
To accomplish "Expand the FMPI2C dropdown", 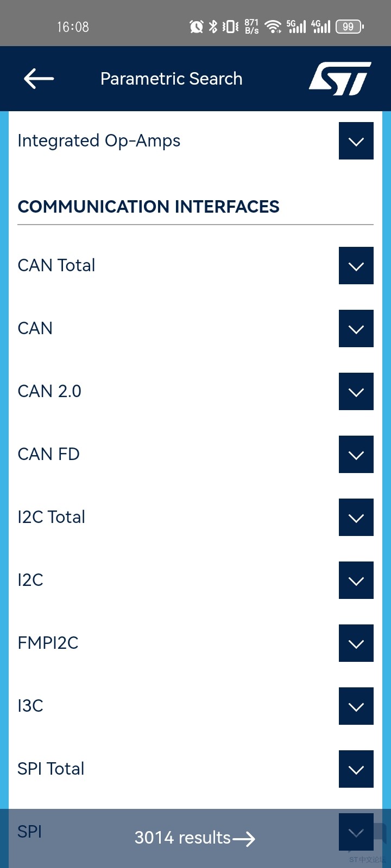I will (x=356, y=643).
